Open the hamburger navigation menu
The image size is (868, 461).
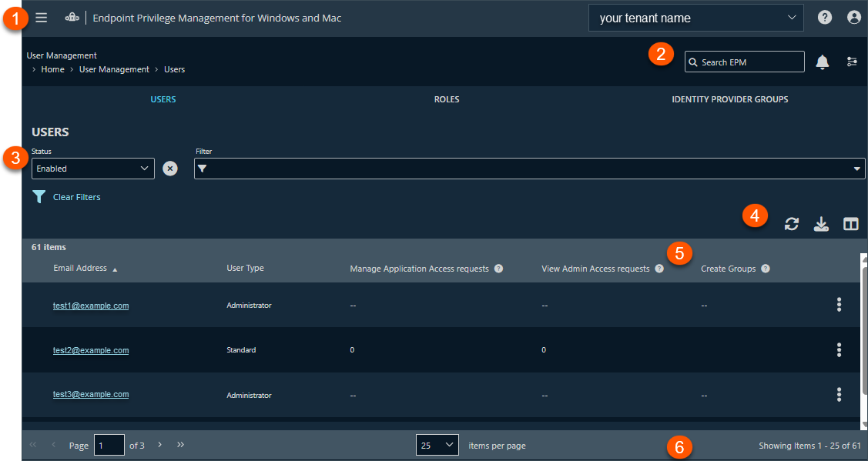tap(41, 18)
